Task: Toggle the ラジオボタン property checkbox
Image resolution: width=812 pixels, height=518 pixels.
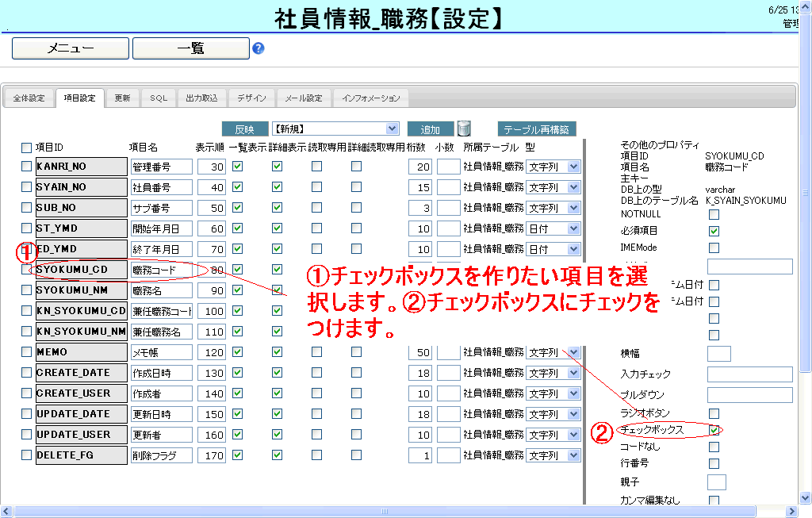Action: (714, 413)
